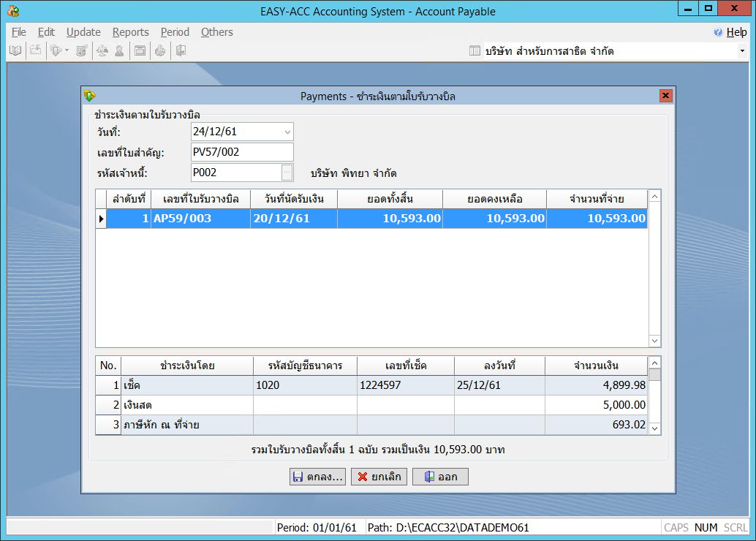Click the voucher number field PV57/002
Image resolution: width=756 pixels, height=541 pixels.
coord(241,152)
